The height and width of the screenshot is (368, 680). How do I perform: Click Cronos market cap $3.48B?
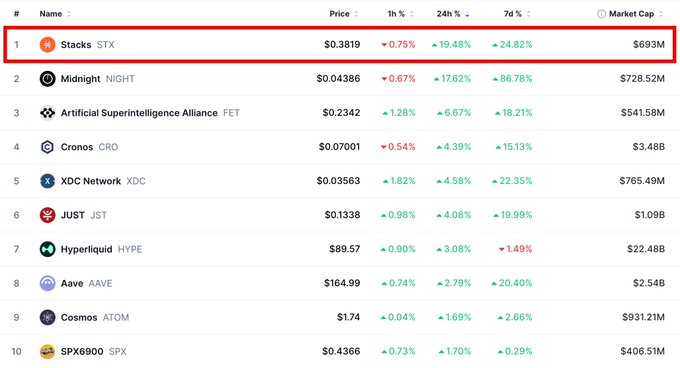pos(649,147)
